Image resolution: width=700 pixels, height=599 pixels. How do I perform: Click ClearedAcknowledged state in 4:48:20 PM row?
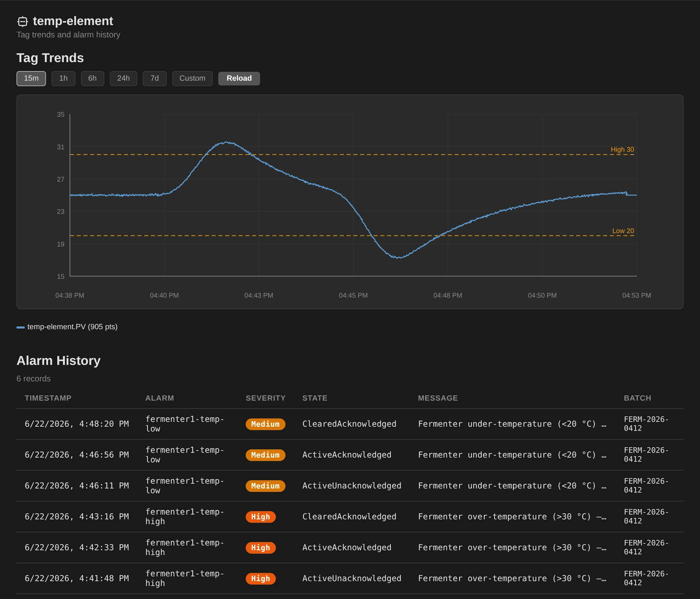pos(349,424)
